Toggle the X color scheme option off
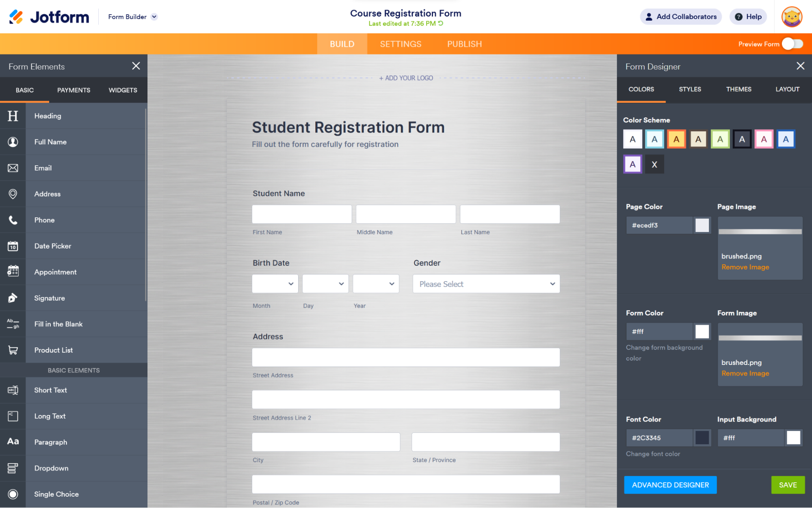 655,164
